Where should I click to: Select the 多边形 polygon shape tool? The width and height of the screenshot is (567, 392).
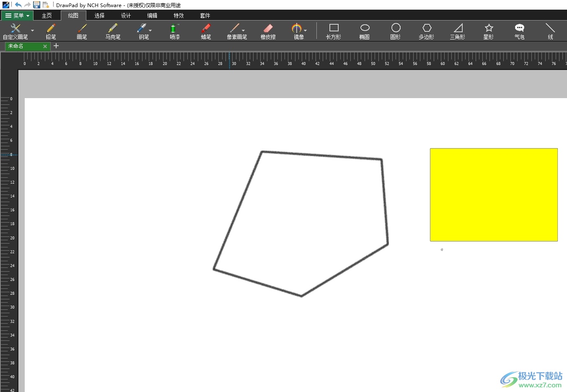point(426,31)
